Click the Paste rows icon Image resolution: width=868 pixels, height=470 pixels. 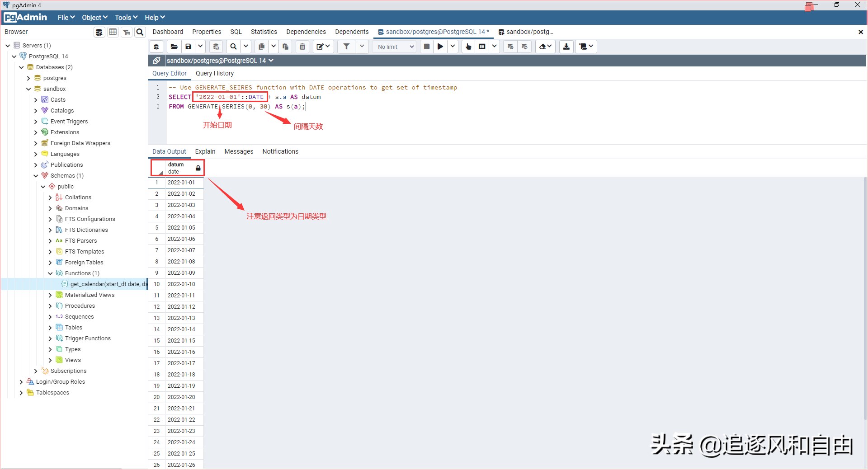[x=286, y=47]
